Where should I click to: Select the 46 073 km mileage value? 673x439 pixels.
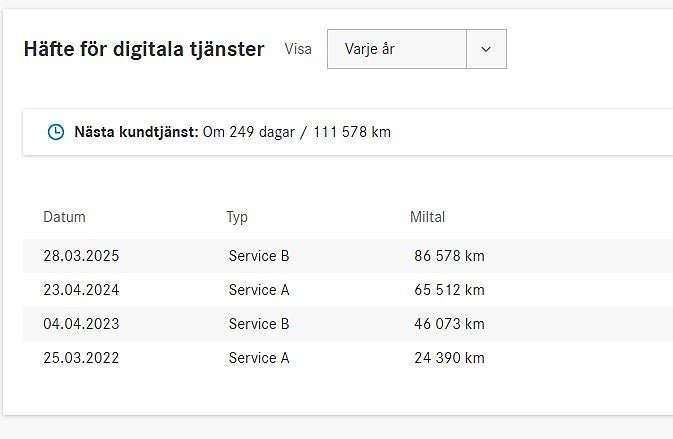pyautogui.click(x=449, y=324)
